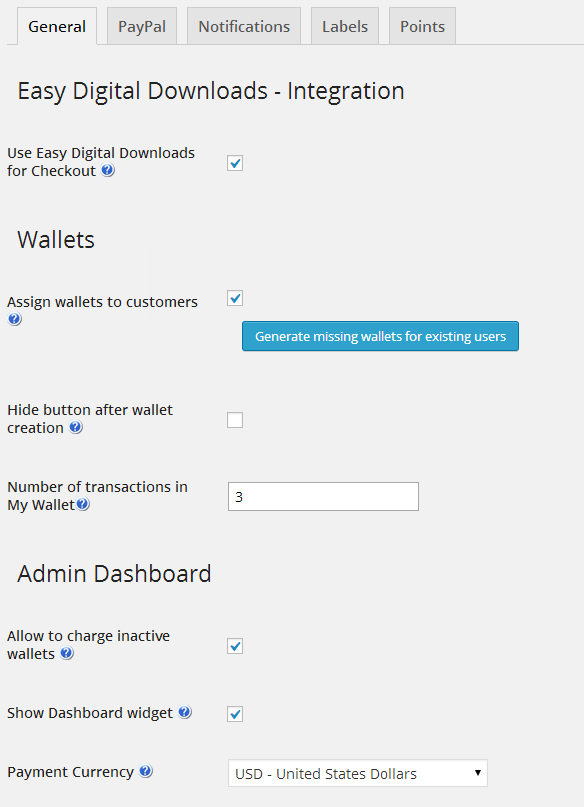Focus the Number of transactions input field

(323, 497)
